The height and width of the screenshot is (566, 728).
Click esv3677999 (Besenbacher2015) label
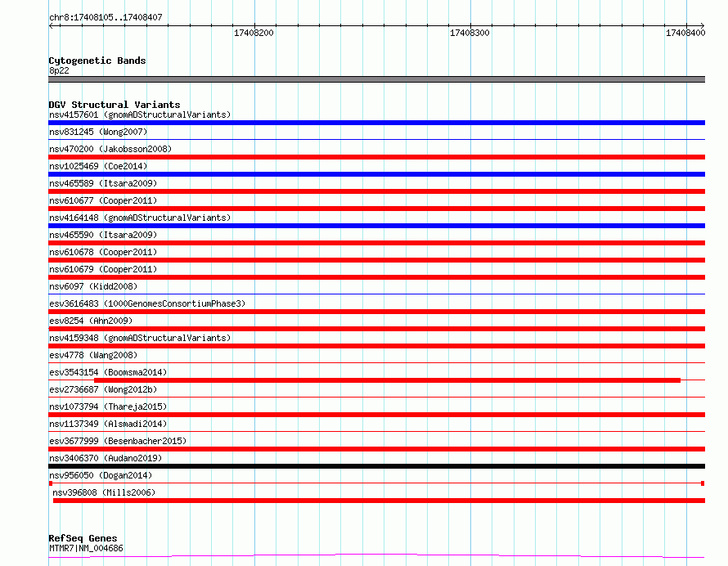(x=118, y=441)
